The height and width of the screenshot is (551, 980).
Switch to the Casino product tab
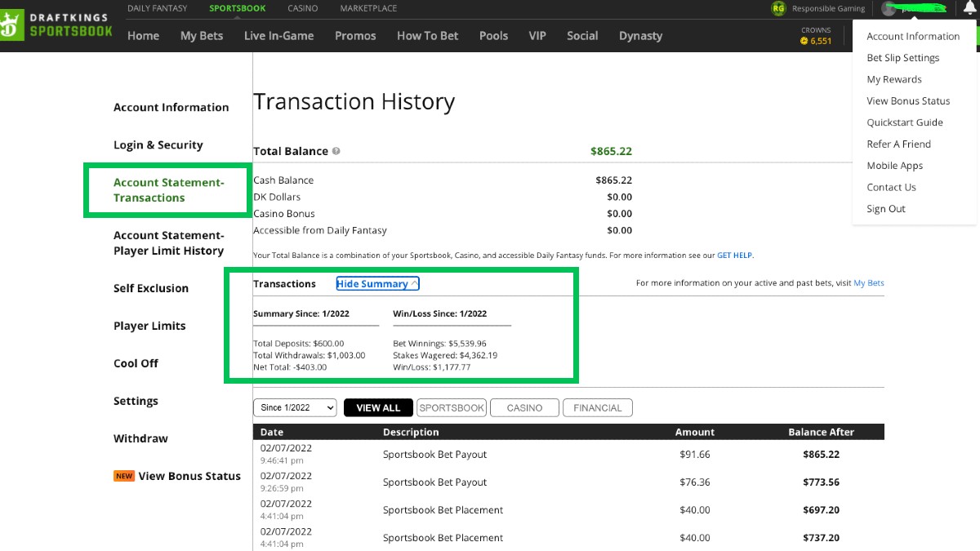pos(303,8)
